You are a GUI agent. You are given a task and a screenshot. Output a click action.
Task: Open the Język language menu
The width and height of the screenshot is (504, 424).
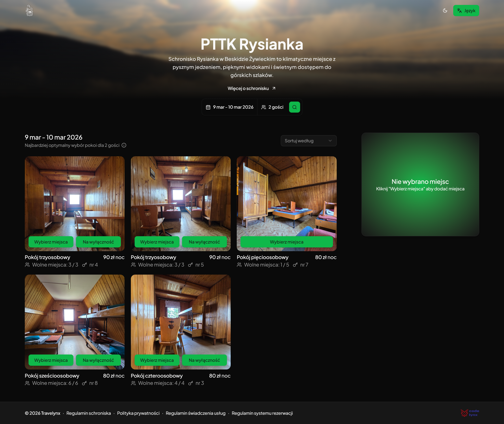[x=466, y=11]
